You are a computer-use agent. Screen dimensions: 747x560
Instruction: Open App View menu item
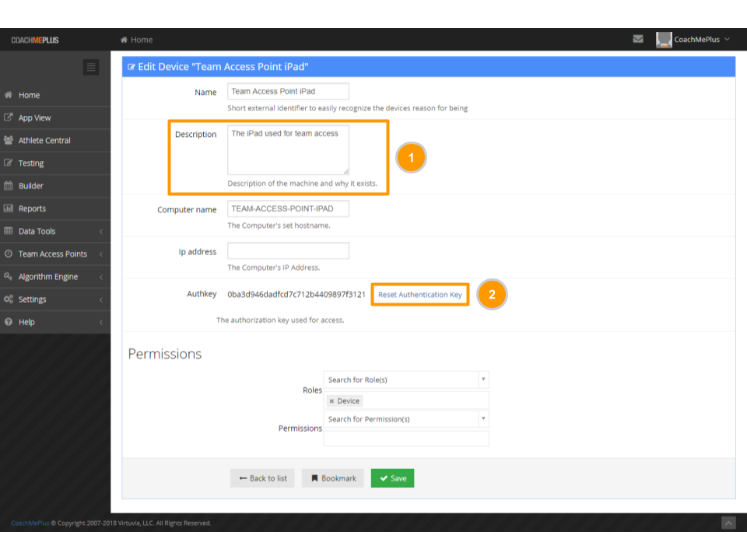[x=55, y=117]
